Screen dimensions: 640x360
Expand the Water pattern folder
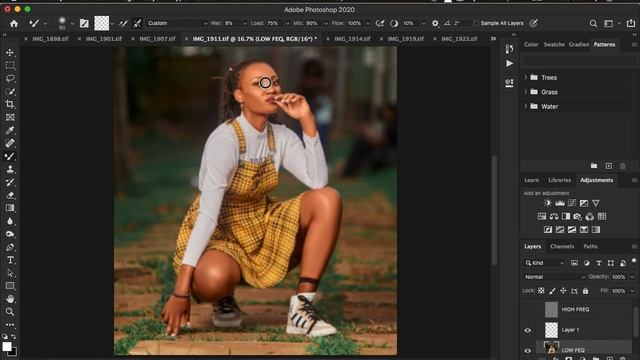[x=526, y=106]
